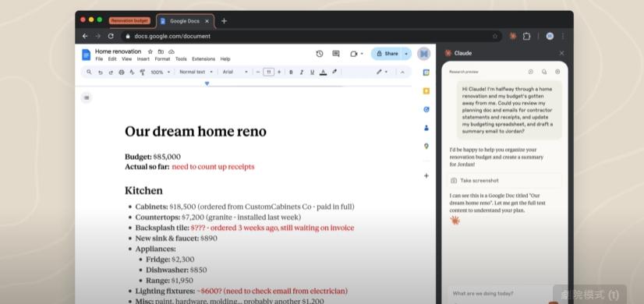Open Tasks in the side panel
644x304 pixels.
[x=426, y=110]
